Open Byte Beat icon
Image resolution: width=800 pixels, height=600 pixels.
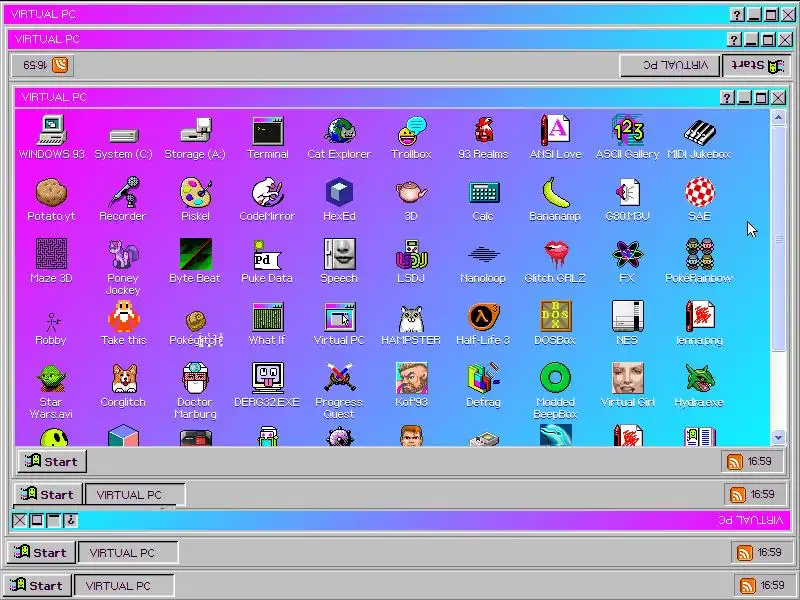tap(195, 254)
